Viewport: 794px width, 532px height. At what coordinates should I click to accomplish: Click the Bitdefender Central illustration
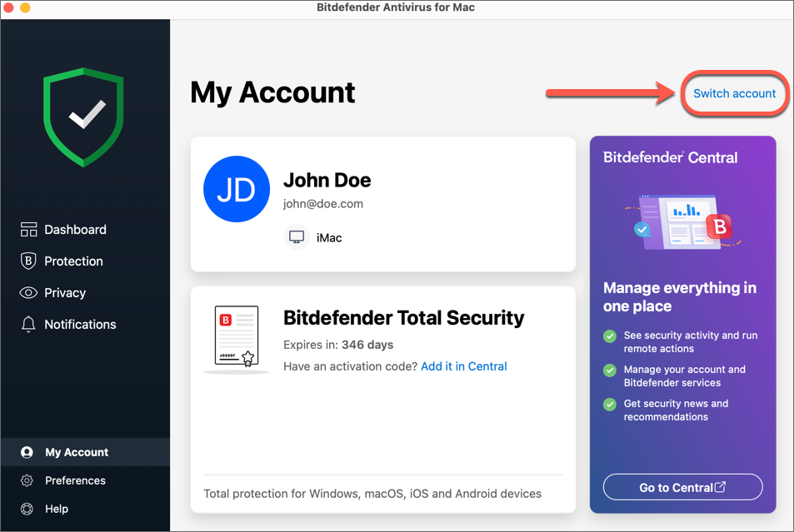(682, 221)
